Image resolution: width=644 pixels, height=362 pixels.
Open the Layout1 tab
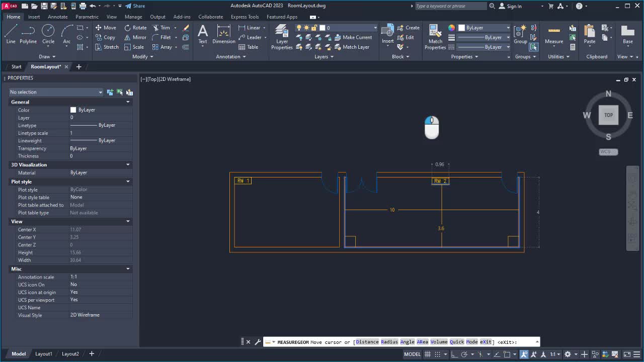(43, 353)
